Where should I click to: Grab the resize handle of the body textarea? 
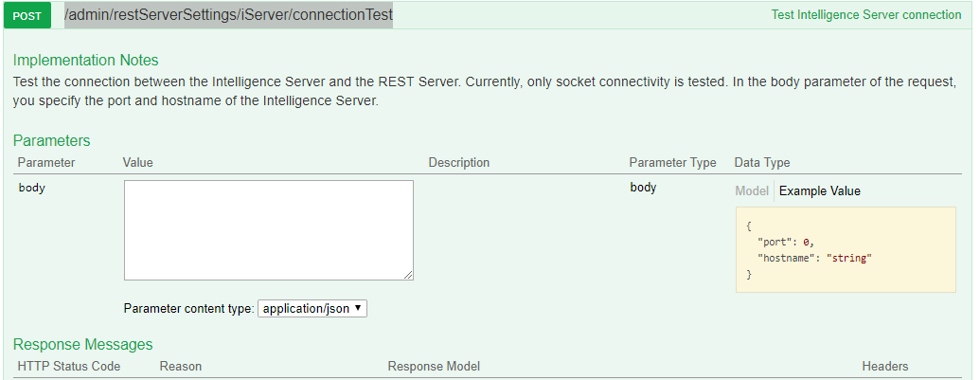point(409,276)
